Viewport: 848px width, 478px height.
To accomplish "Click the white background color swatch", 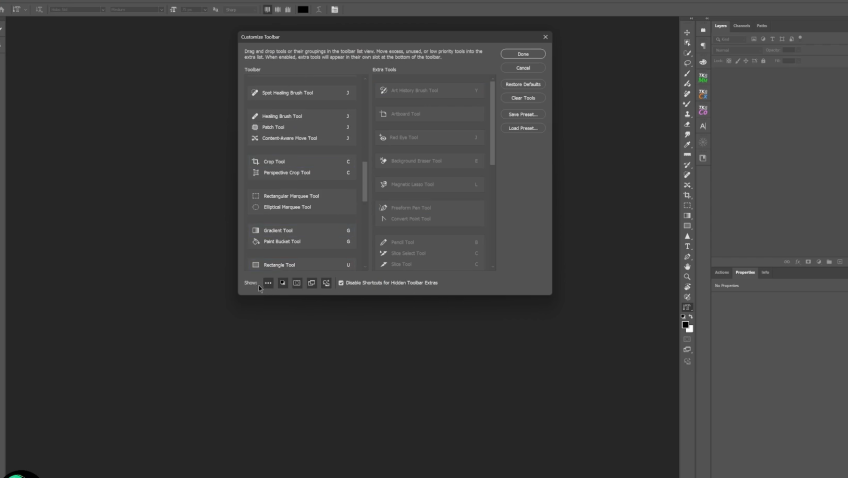I will 691,329.
